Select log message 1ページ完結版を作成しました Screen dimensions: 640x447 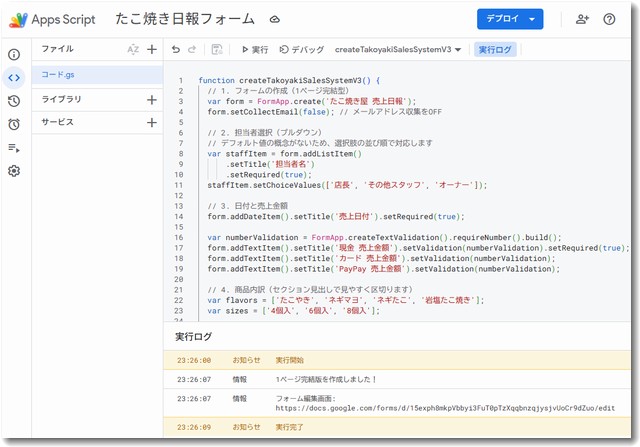click(x=326, y=379)
